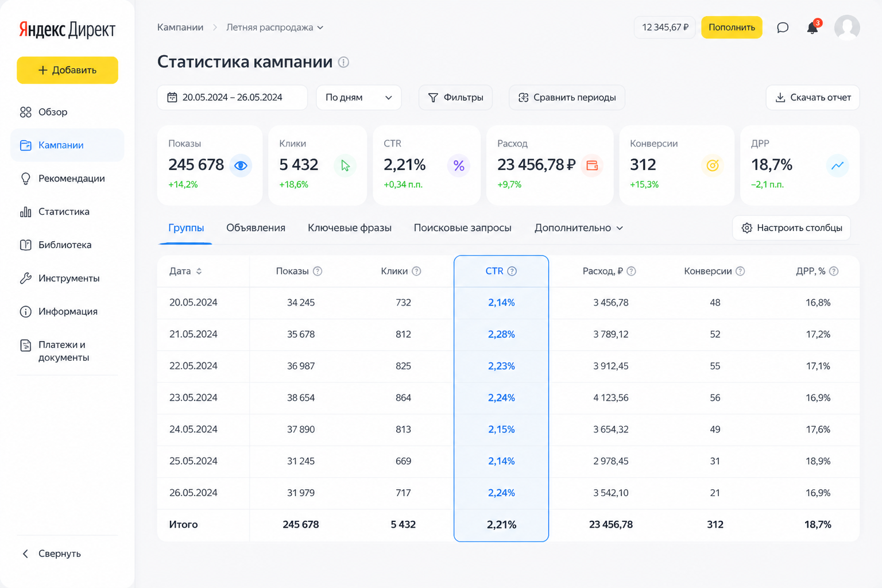The image size is (882, 588).
Task: Click help icon beside CTR column header
Action: pos(512,271)
